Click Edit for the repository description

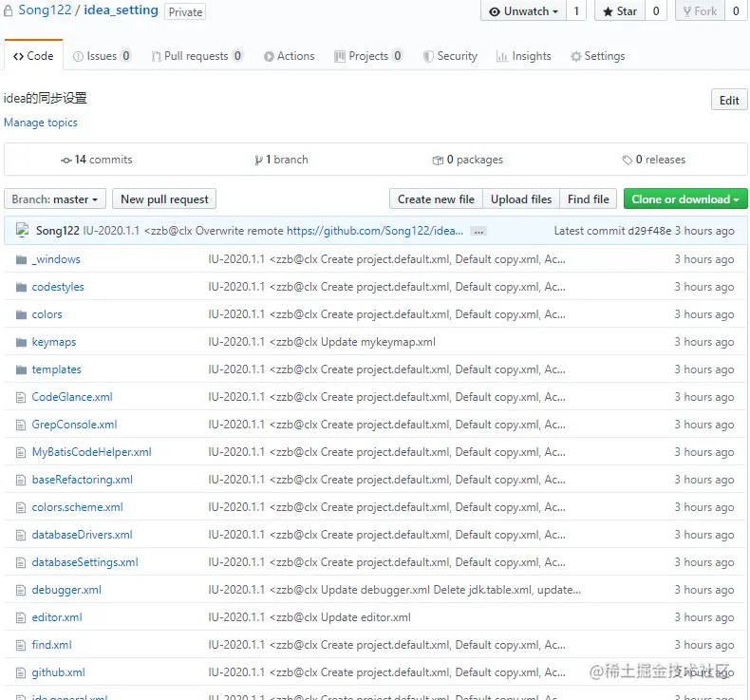pos(729,100)
